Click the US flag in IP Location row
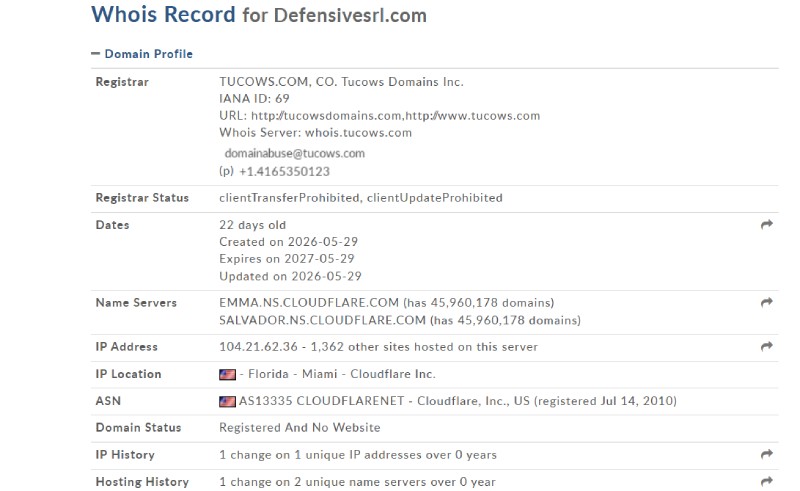This screenshot has height=491, width=800. click(228, 374)
